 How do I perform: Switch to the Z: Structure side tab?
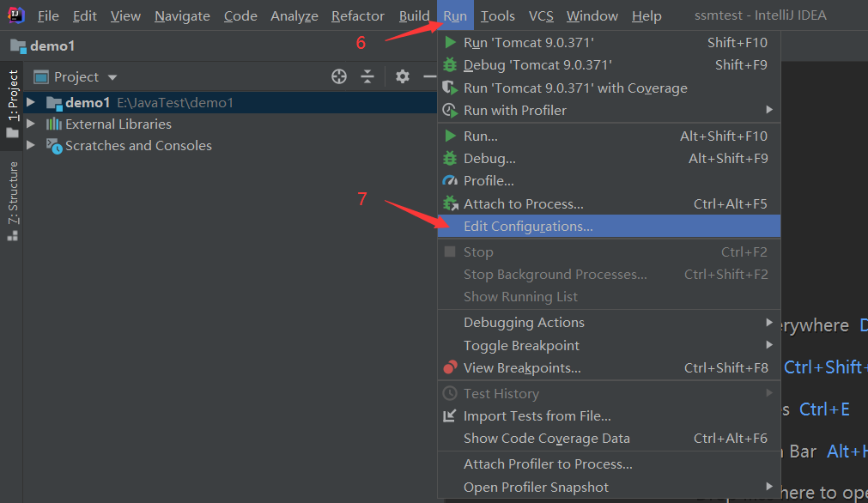(x=12, y=202)
